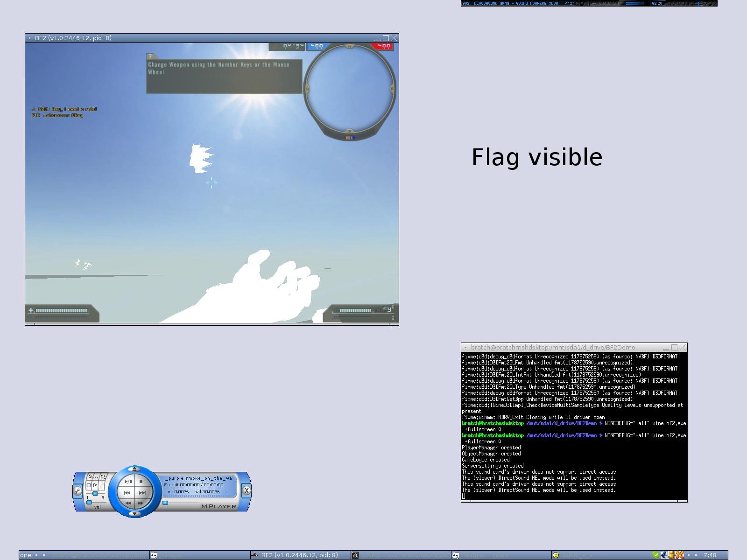Open the playlist with MPlayer's PL button
747x560 pixels.
pyautogui.click(x=103, y=477)
